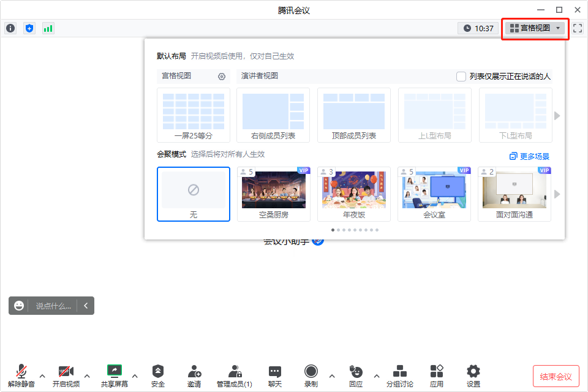Select 会议室 scene
The height and width of the screenshot is (392, 588).
tap(434, 194)
